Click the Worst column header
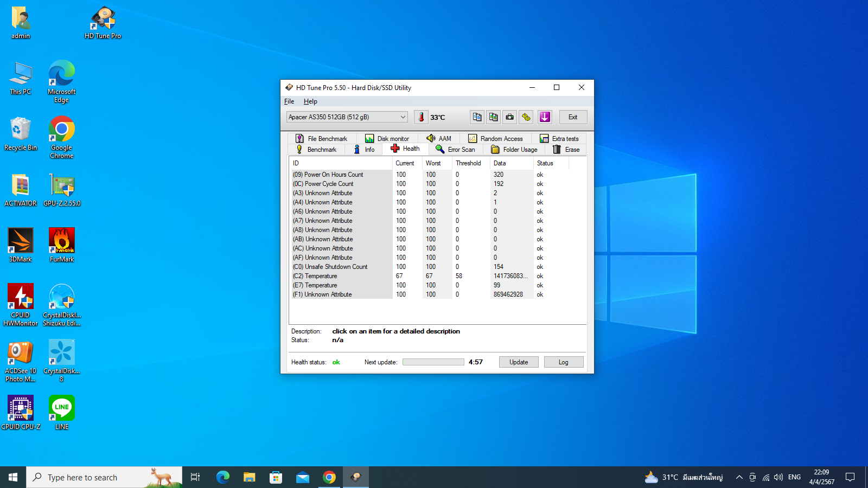Viewport: 868px width, 488px height. [x=437, y=163]
